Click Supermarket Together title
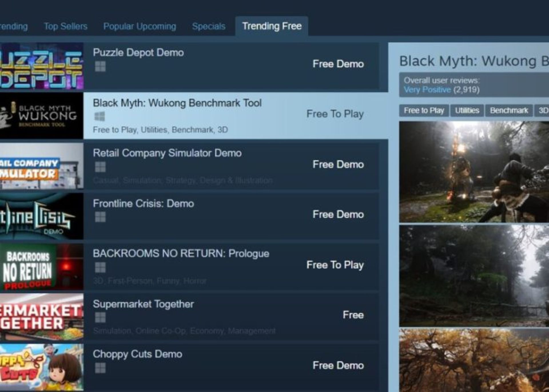 pyautogui.click(x=144, y=304)
